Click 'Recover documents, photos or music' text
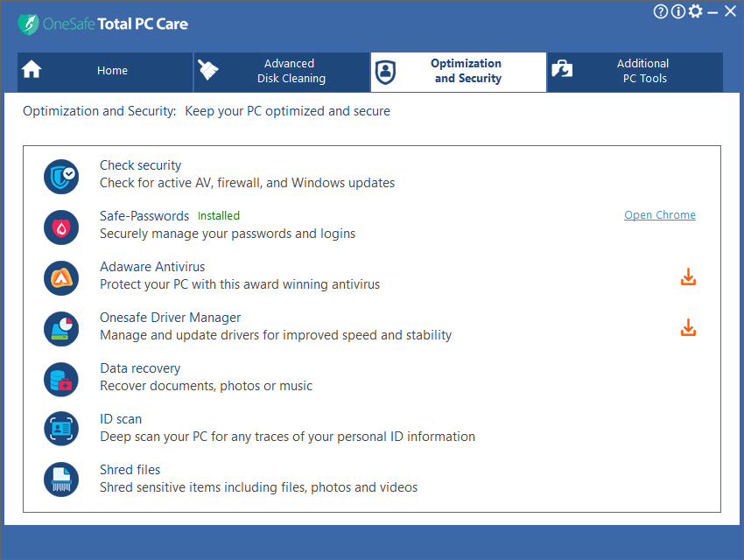 (206, 386)
